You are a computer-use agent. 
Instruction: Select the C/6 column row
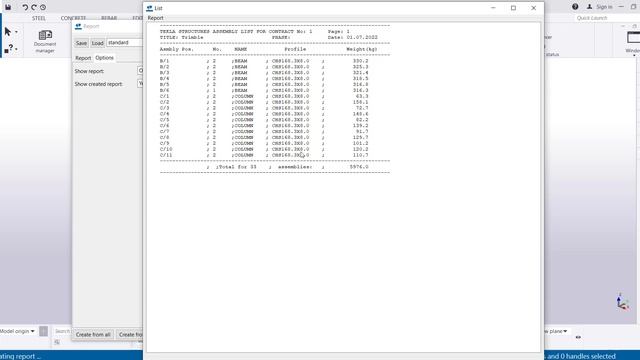pos(264,126)
